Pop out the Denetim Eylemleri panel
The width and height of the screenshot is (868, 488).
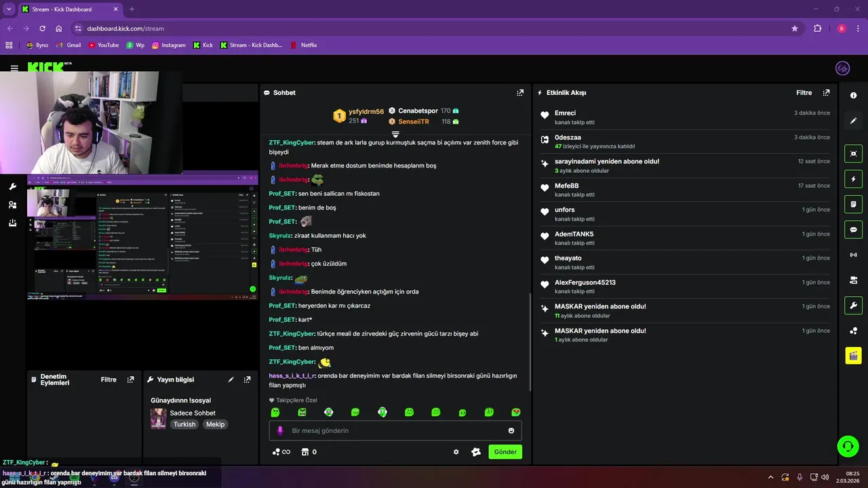tap(130, 380)
